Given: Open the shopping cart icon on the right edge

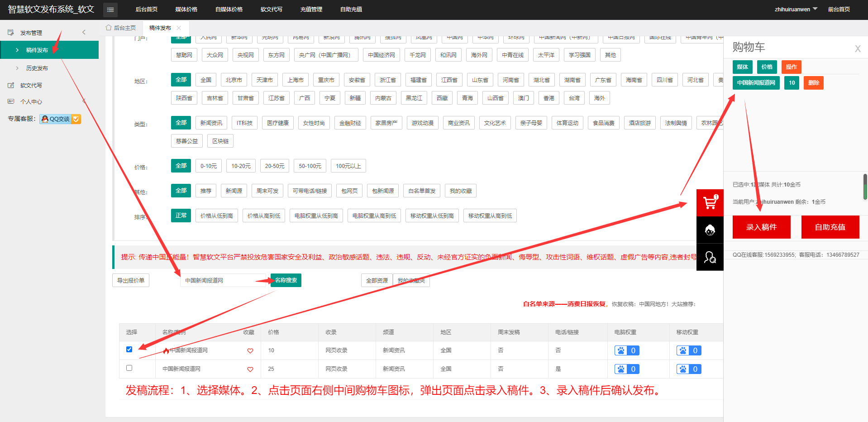Looking at the screenshot, I should (x=710, y=202).
